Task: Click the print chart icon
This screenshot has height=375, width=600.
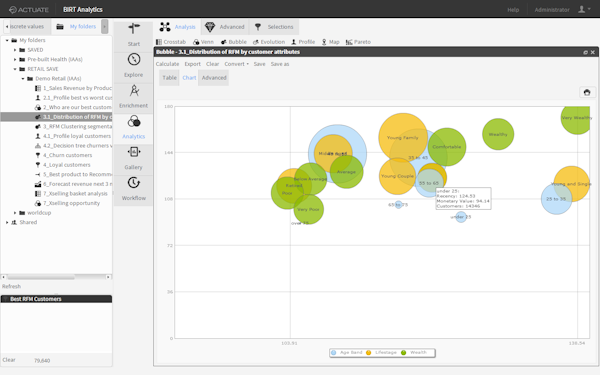Action: pos(587,92)
